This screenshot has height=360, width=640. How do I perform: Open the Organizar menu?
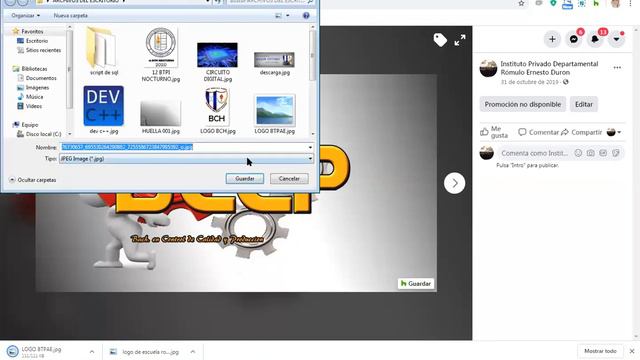[26, 16]
